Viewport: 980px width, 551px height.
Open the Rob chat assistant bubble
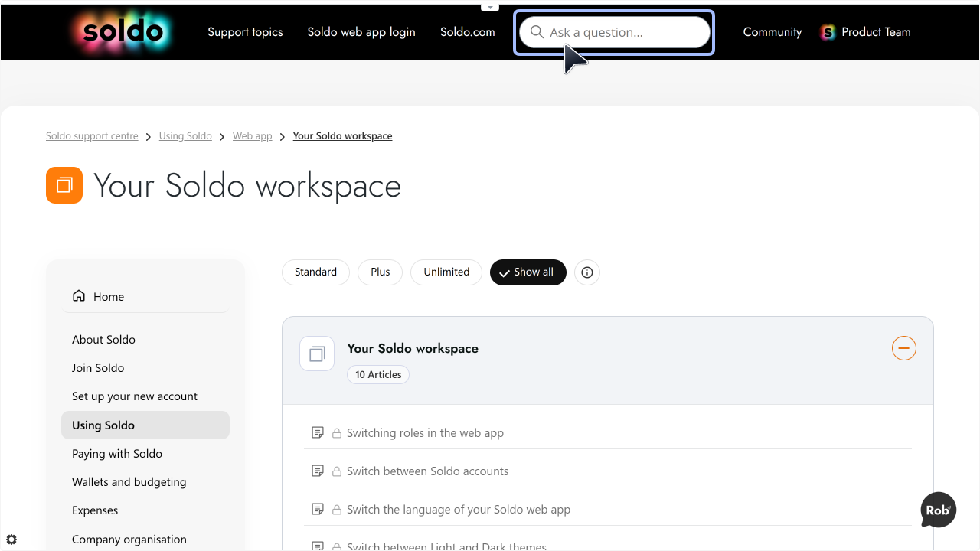tap(939, 510)
